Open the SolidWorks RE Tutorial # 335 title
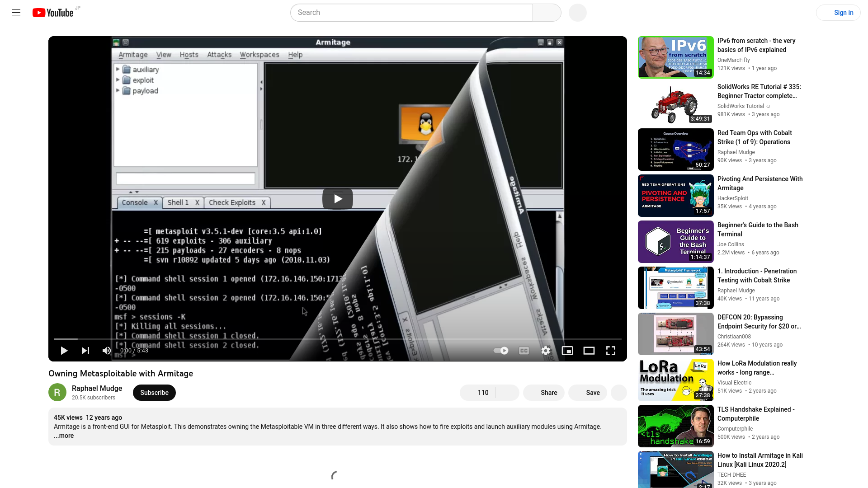868x488 pixels. pyautogui.click(x=759, y=91)
